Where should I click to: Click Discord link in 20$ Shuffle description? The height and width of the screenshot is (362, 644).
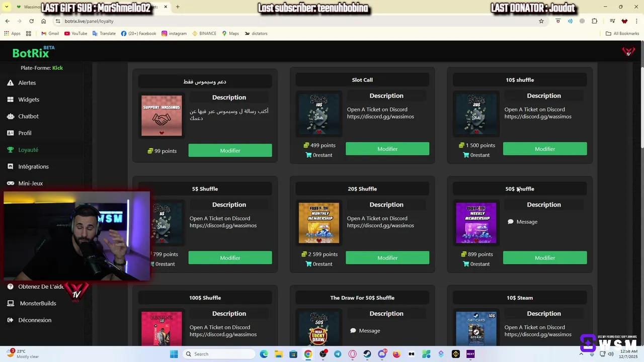coord(380,225)
